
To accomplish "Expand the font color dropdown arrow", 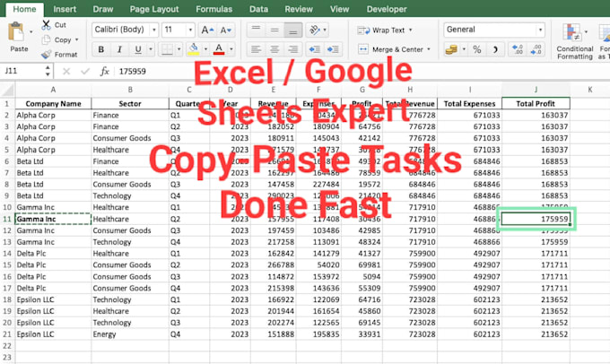I will tap(231, 49).
